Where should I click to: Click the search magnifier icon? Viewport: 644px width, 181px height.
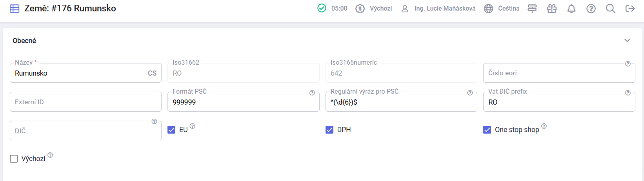610,9
